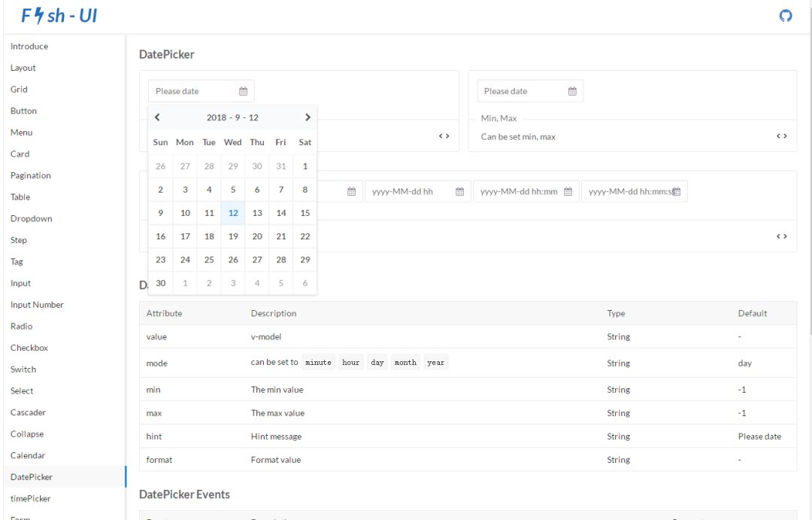Pick greyed-out day 31 of previous month
Image resolution: width=812 pixels, height=520 pixels.
point(281,166)
